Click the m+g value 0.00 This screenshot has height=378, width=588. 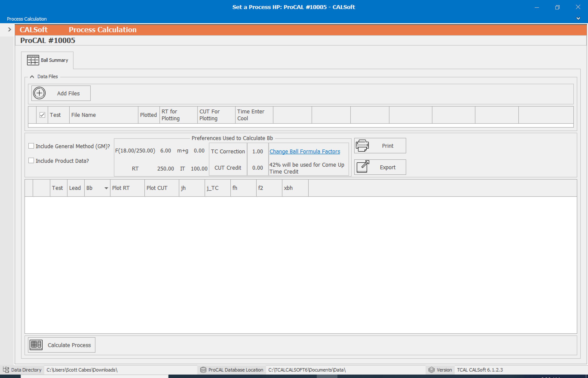[x=199, y=151]
